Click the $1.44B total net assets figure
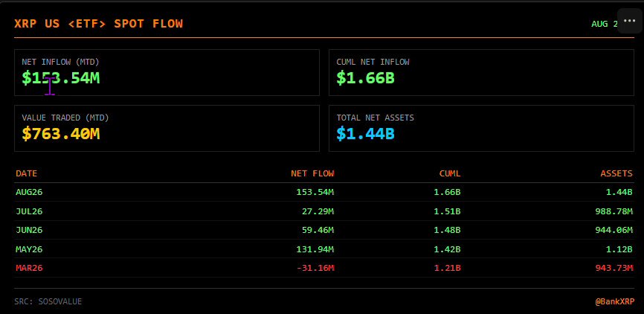This screenshot has width=644, height=314. [x=366, y=134]
